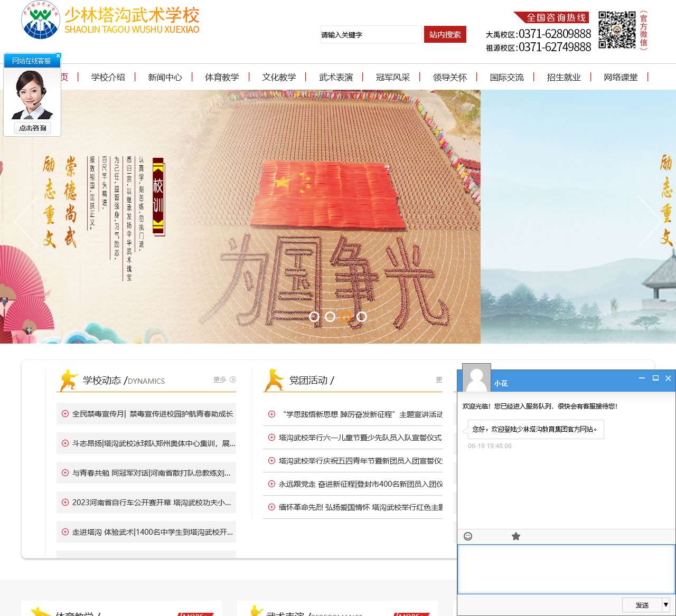Click the star rating icon in chat

tap(516, 536)
